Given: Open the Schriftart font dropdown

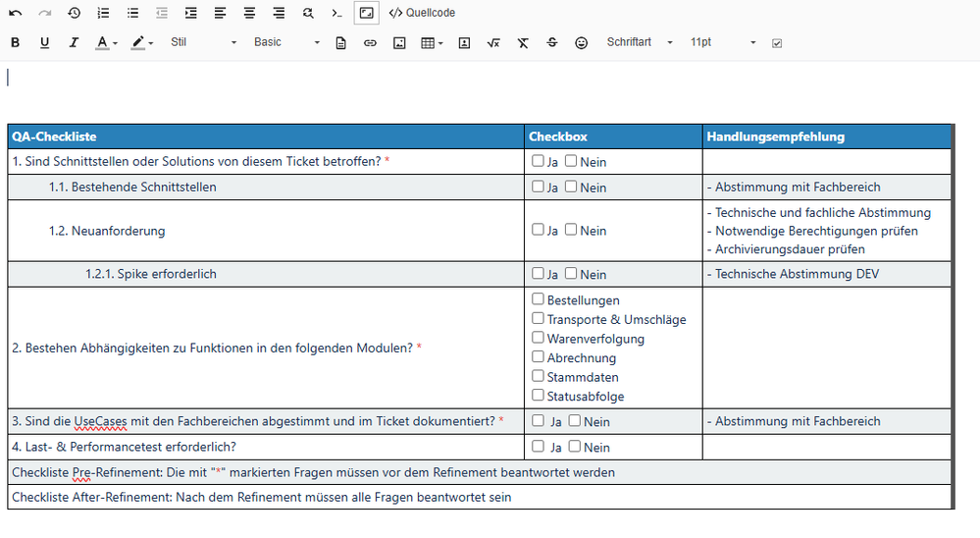Looking at the screenshot, I should [640, 42].
